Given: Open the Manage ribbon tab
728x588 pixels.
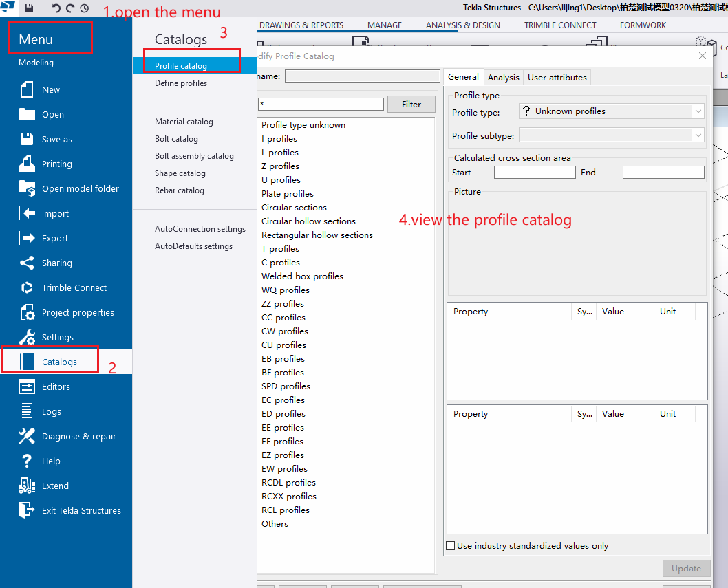Looking at the screenshot, I should click(x=385, y=25).
